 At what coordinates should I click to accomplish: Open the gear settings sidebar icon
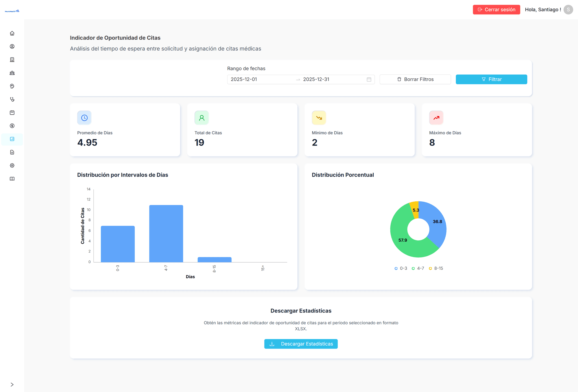point(12,166)
